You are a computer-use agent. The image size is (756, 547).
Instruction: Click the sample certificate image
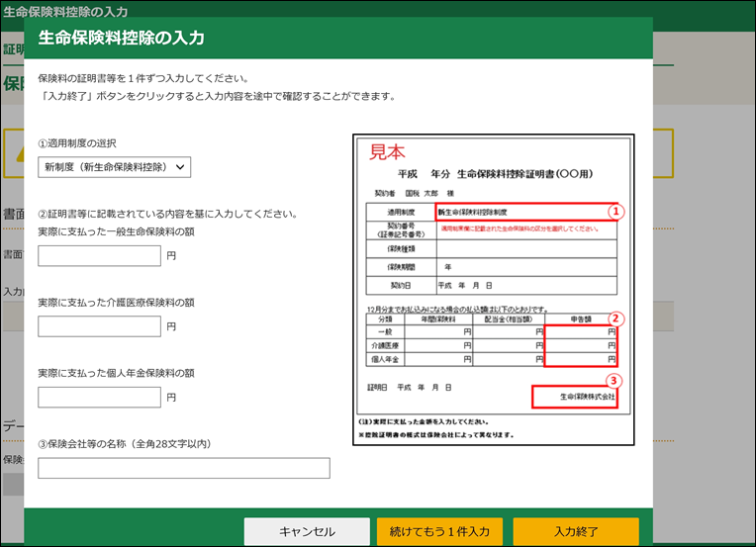493,290
